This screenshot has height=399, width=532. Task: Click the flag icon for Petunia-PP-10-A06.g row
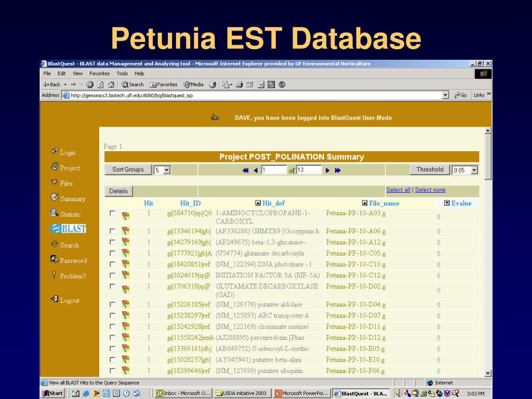(126, 231)
